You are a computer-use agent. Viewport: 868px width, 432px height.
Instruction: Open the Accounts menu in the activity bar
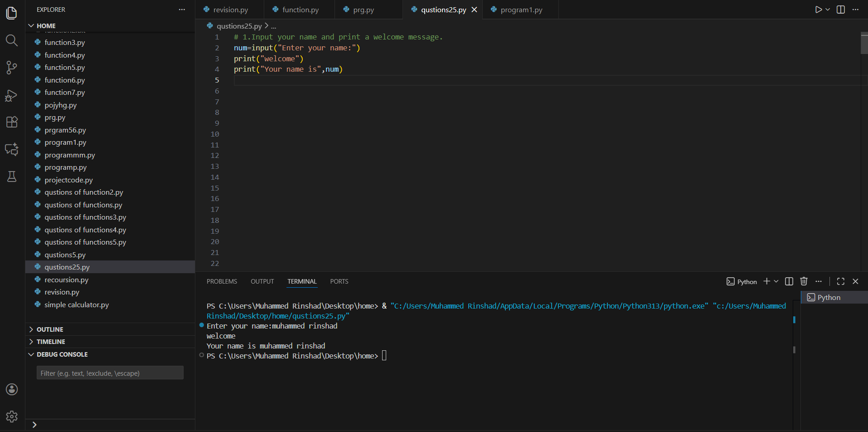pyautogui.click(x=11, y=389)
